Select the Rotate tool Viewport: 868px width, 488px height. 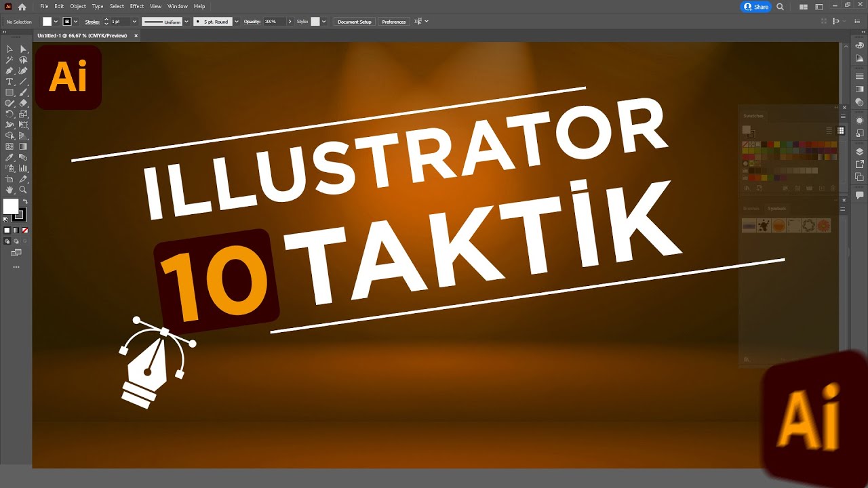(x=9, y=114)
